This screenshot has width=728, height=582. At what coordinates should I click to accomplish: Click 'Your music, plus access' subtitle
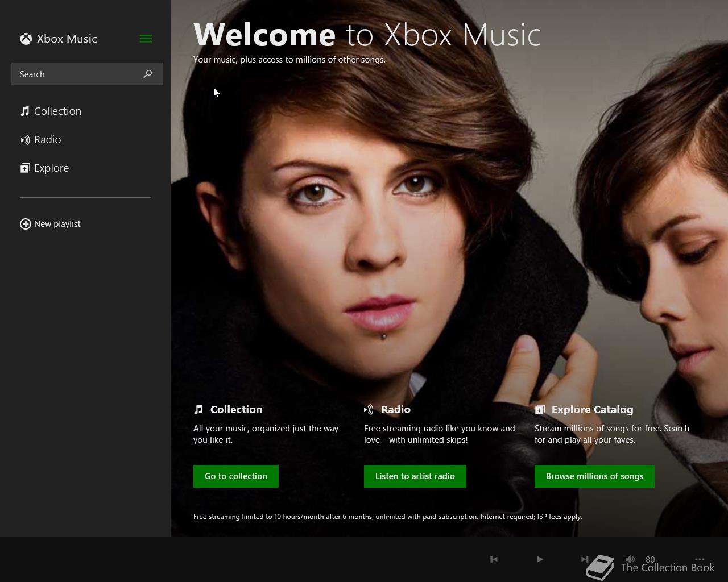[289, 60]
